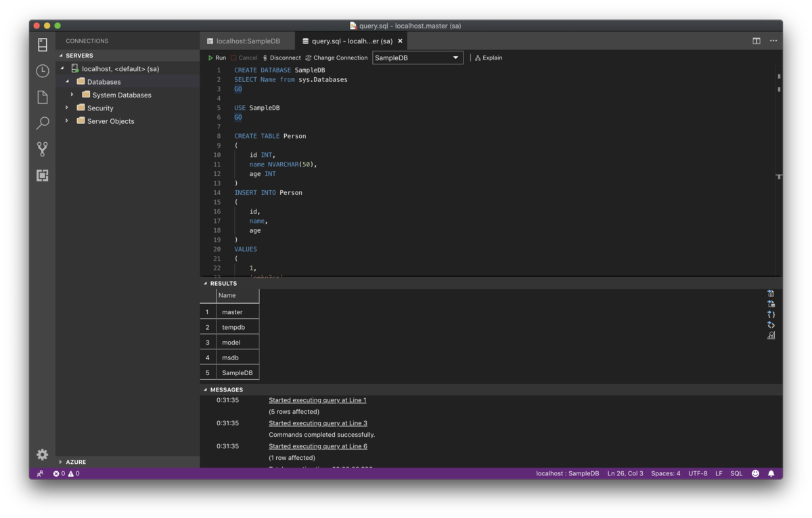Click the SQL language mode indicator

tap(736, 473)
